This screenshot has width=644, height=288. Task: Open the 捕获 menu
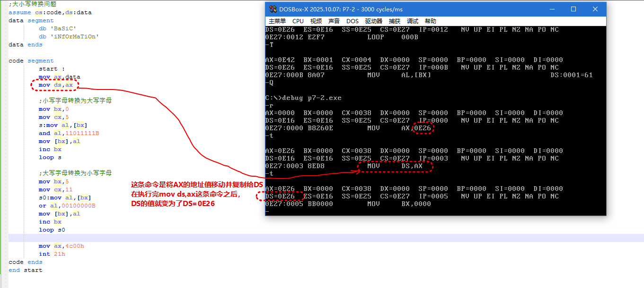tap(395, 21)
